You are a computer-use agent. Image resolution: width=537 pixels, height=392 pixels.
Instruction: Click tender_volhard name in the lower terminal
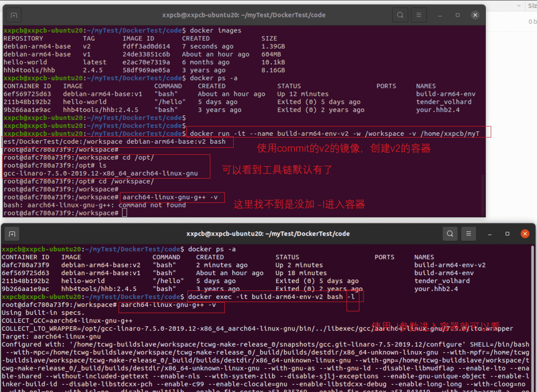(442, 281)
